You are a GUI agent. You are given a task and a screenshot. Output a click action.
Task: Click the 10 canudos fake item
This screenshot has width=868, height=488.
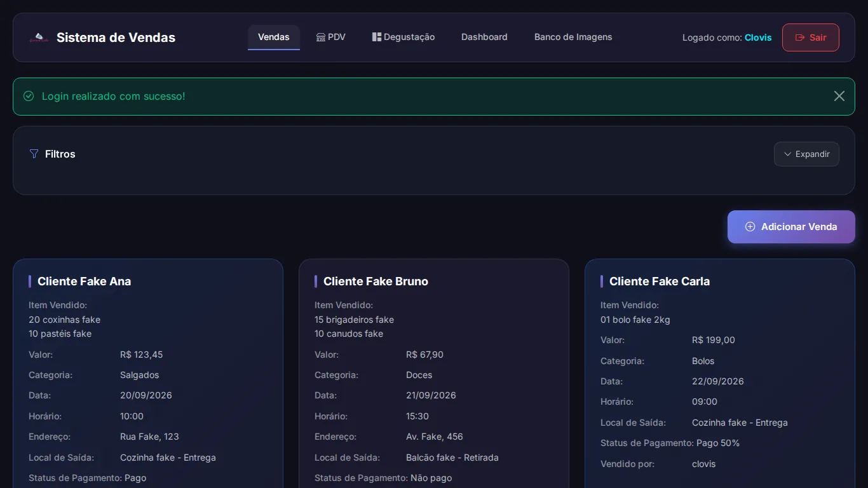tap(348, 334)
